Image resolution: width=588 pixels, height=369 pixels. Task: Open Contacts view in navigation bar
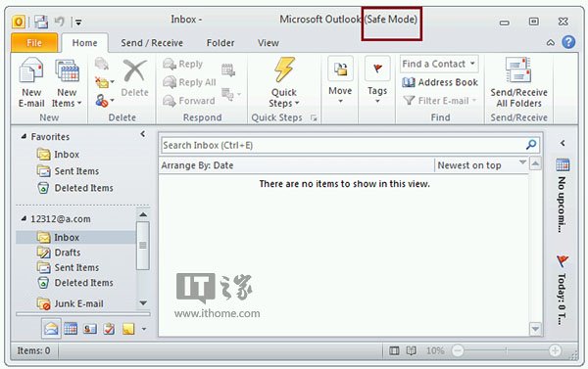coord(89,329)
